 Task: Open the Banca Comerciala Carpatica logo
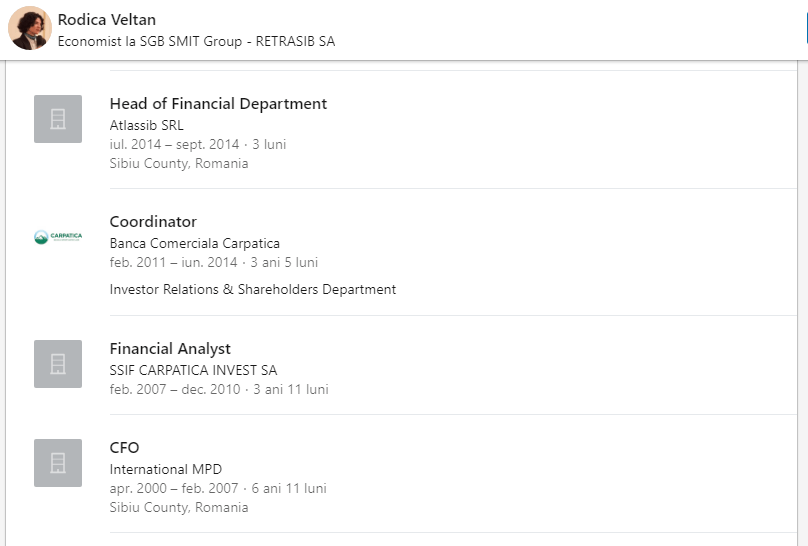point(58,237)
